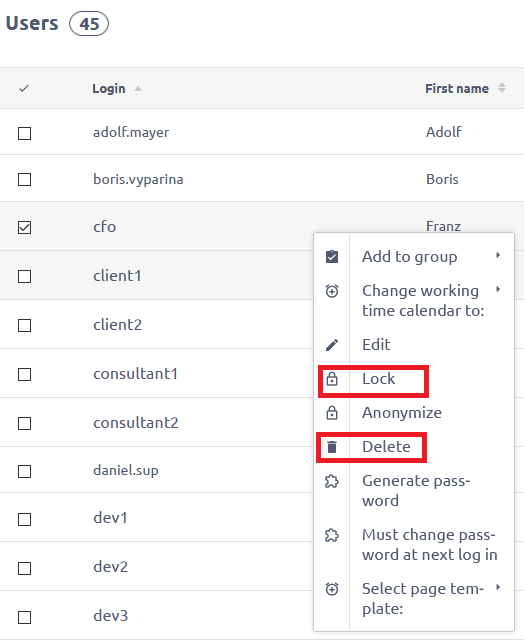
Task: Click the pencil icon next to Edit
Action: 332,345
